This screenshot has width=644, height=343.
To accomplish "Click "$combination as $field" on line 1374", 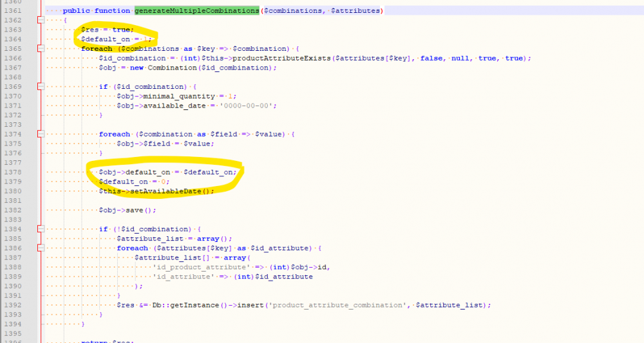I will point(189,134).
